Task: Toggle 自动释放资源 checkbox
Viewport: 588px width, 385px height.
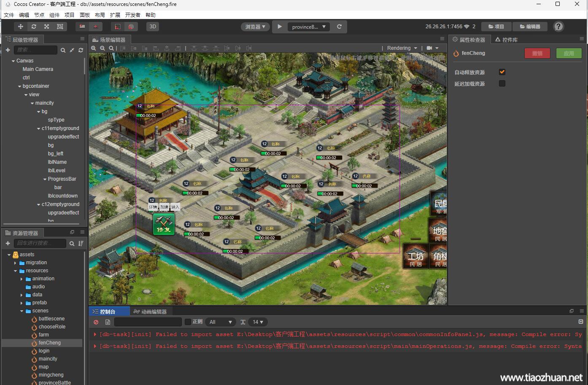Action: pos(502,72)
